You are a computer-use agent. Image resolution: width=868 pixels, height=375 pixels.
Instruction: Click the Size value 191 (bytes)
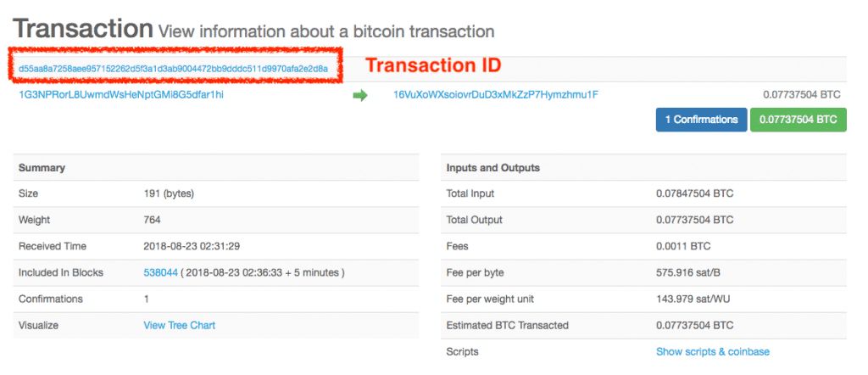click(x=170, y=193)
